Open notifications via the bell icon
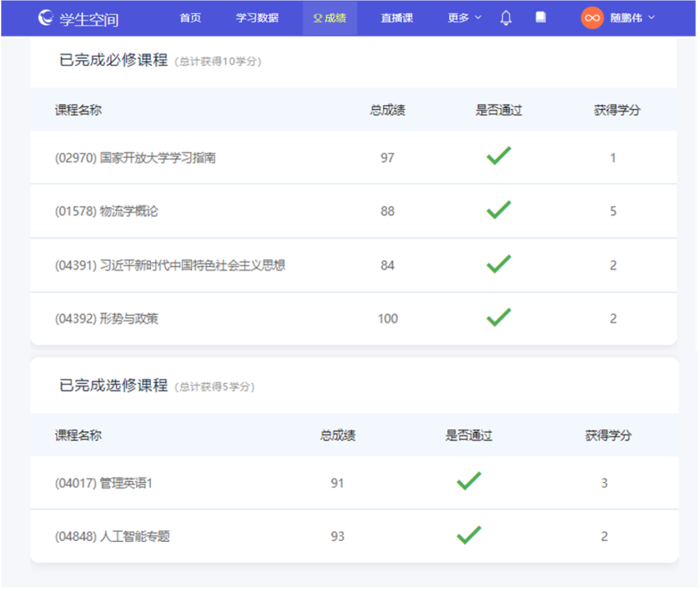Viewport: 700px width, 591px height. [x=506, y=17]
